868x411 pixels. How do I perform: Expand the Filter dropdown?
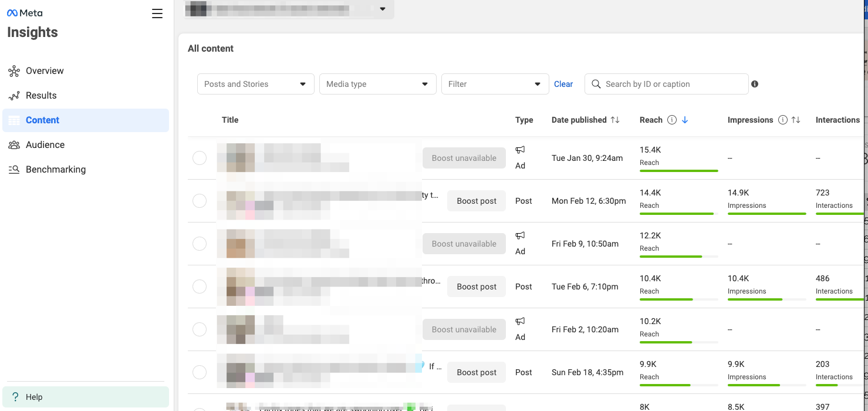[x=494, y=84]
